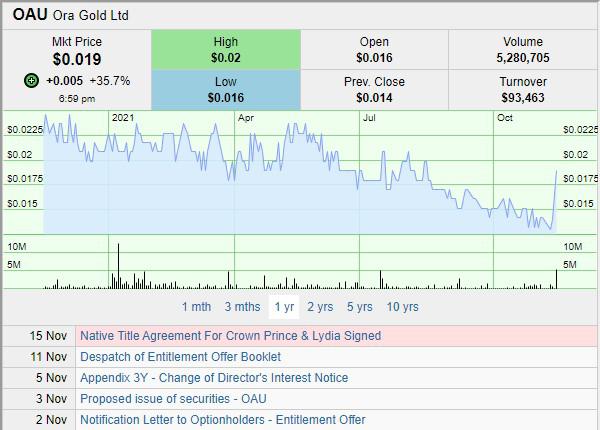Open Appendix 3Y Director's Interest Notice
Viewport: 600px width, 430px height.
click(x=214, y=378)
